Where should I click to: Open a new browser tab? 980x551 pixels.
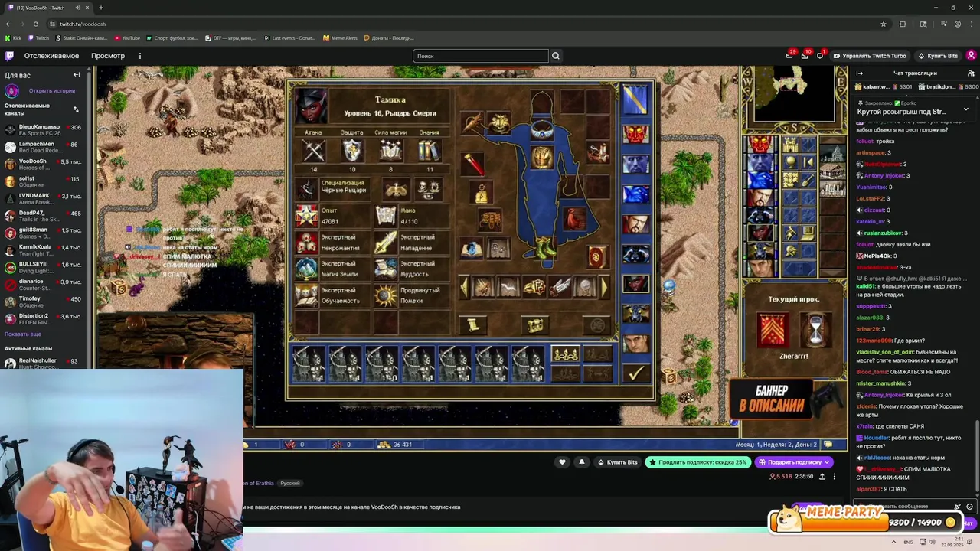point(100,8)
